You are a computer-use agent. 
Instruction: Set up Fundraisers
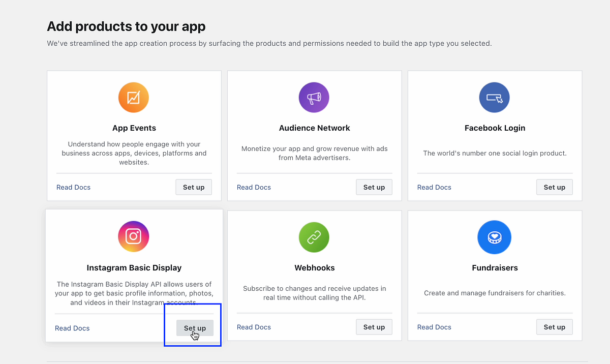coord(554,327)
